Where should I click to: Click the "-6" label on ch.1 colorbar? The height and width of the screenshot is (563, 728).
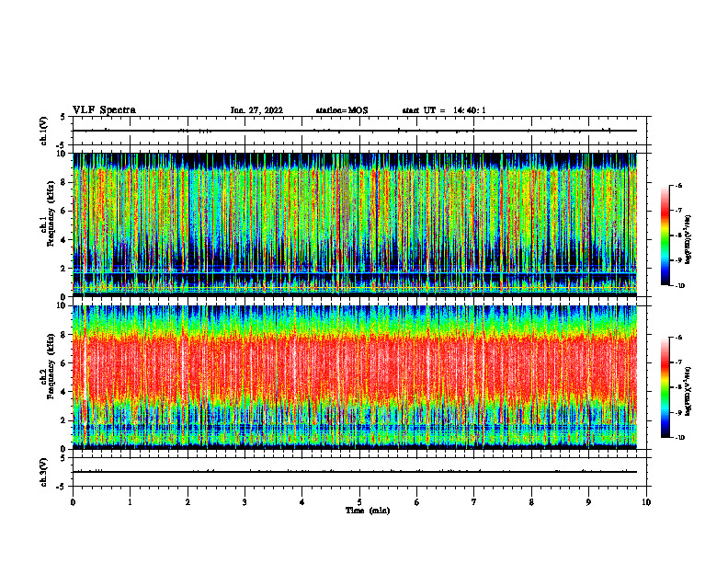pyautogui.click(x=678, y=186)
